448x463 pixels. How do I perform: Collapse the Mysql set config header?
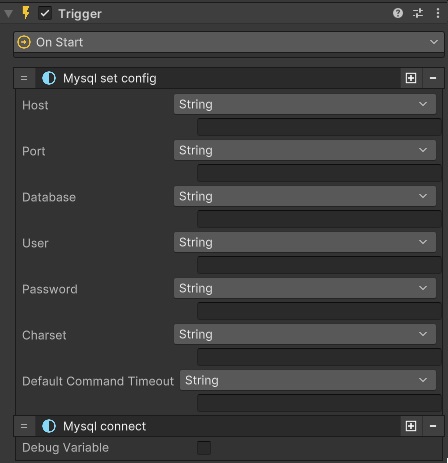click(x=217, y=78)
